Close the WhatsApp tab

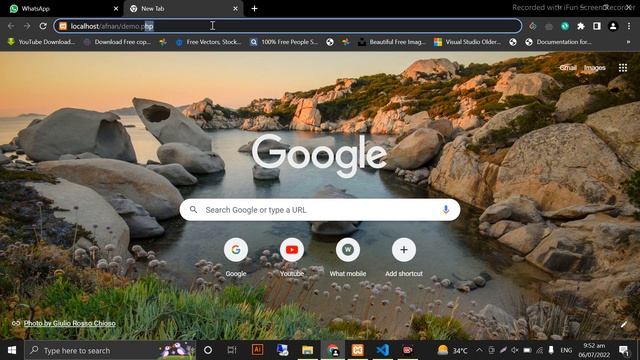tap(116, 9)
